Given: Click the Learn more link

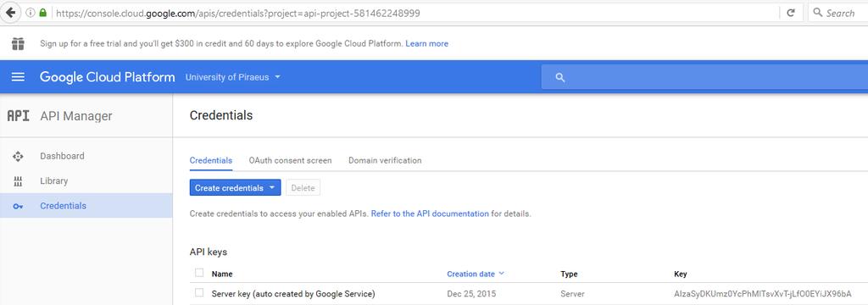Looking at the screenshot, I should 427,43.
